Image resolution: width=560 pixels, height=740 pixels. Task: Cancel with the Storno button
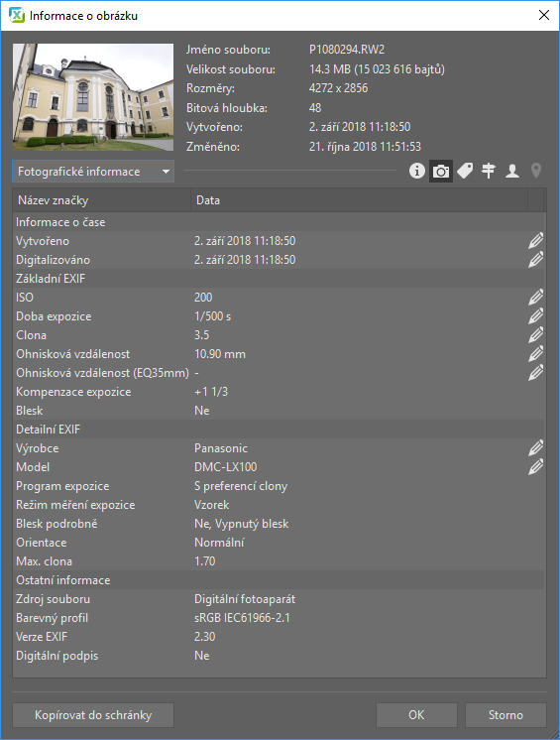point(505,715)
